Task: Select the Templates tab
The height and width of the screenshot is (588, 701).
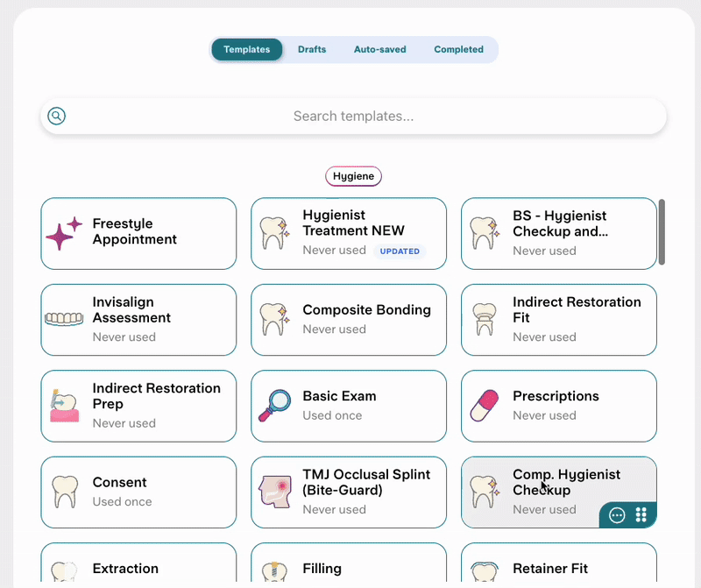Action: 246,50
